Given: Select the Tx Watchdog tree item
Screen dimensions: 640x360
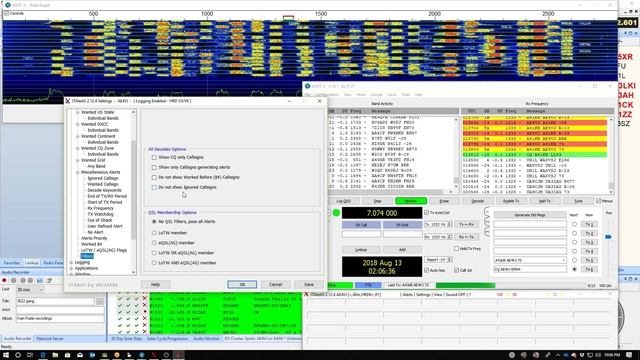Looking at the screenshot, I should [x=100, y=214].
